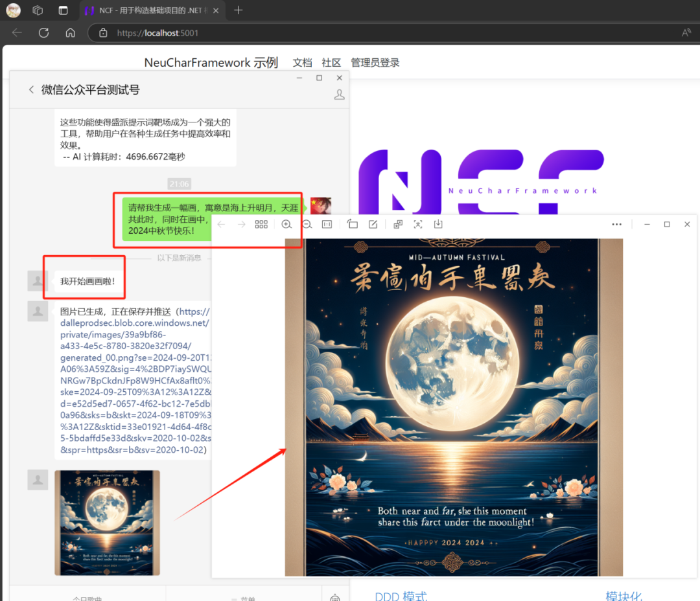Translate the image text icon
This screenshot has width=700, height=601.
click(398, 224)
